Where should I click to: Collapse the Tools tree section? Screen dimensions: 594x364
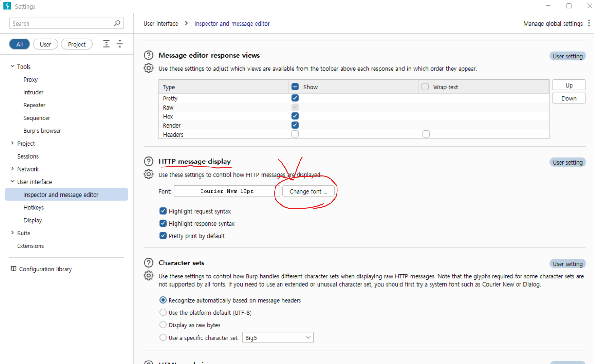(x=12, y=66)
